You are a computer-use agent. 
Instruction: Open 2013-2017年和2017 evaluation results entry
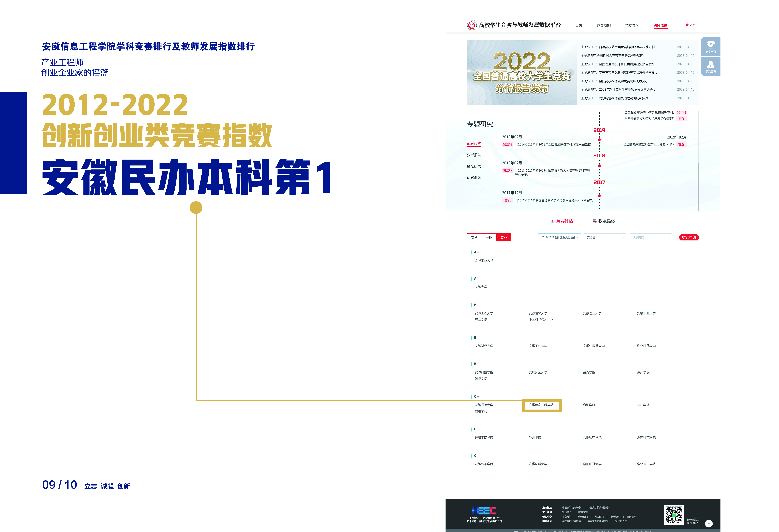pyautogui.click(x=552, y=172)
